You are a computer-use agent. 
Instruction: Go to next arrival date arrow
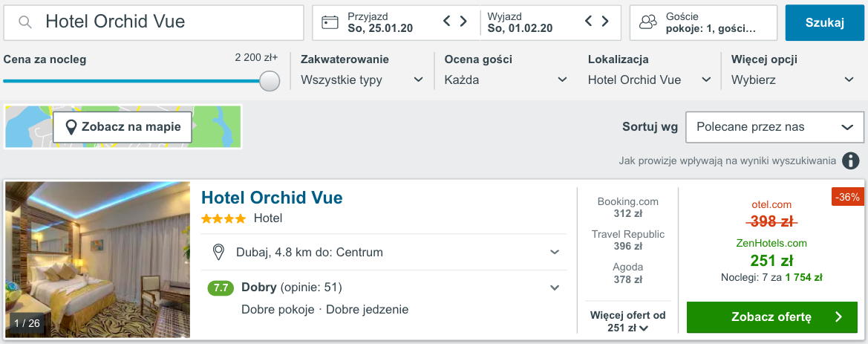[x=463, y=22]
